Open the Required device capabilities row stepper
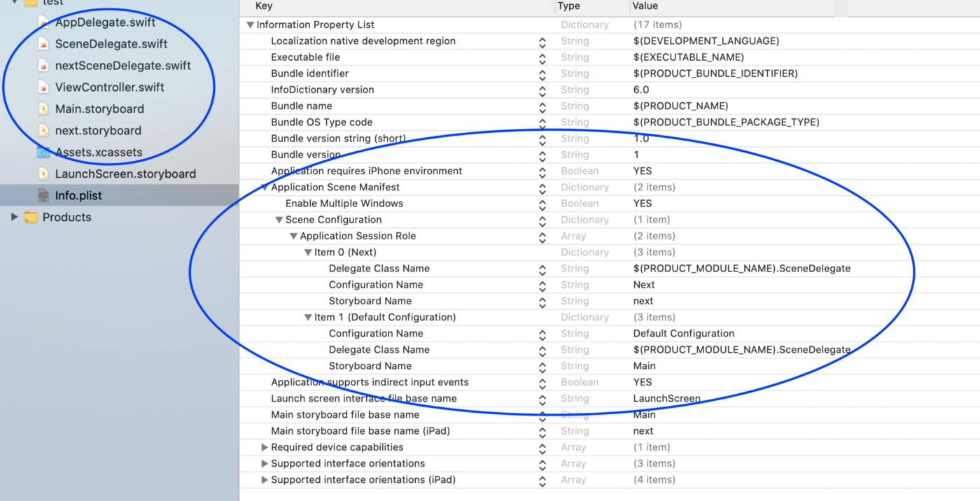The width and height of the screenshot is (980, 501). point(542,449)
